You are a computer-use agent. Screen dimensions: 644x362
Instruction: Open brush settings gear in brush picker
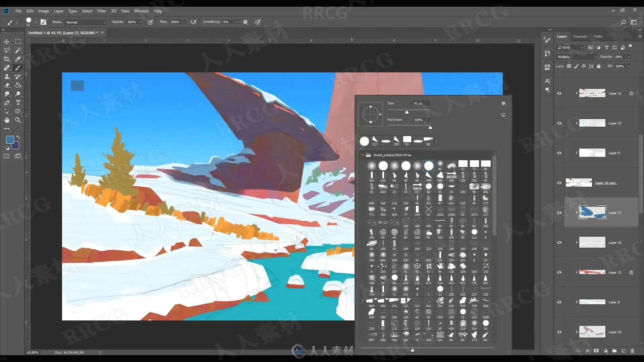click(x=503, y=103)
